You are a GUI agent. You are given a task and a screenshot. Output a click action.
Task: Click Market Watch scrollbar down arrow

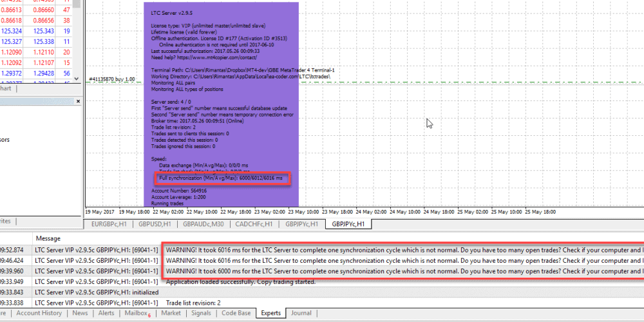[77, 78]
